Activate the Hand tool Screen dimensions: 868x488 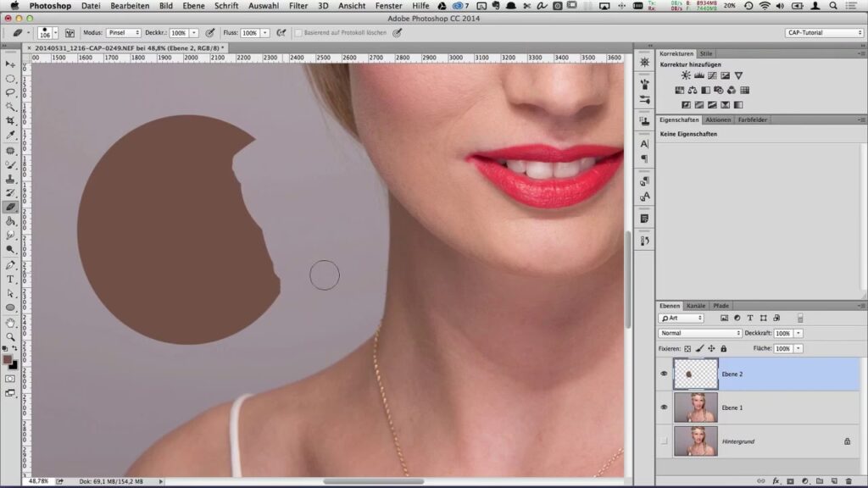click(x=10, y=323)
